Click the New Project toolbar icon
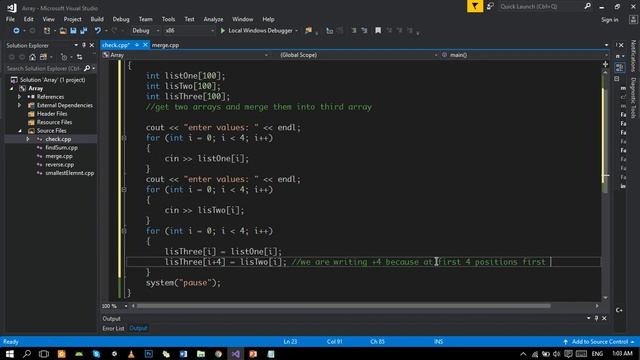Screen dimensions: 640x360 (47, 31)
